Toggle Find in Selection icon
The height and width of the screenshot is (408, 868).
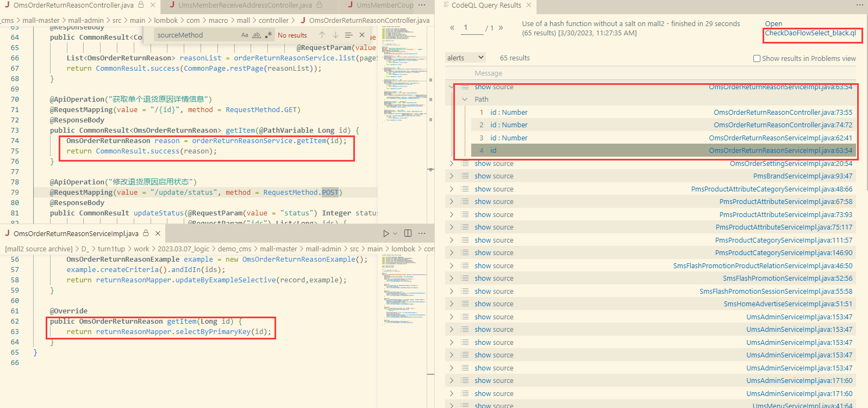pos(348,35)
